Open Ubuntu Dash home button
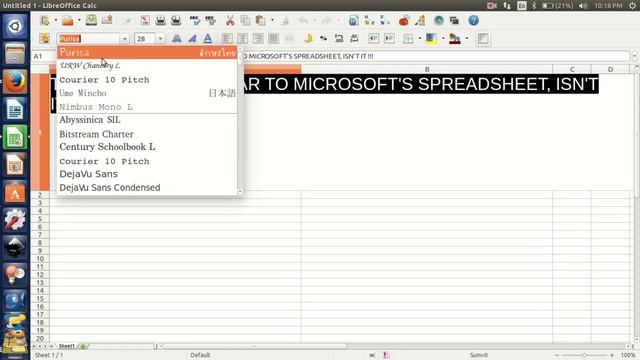The image size is (640, 360). pyautogui.click(x=15, y=27)
